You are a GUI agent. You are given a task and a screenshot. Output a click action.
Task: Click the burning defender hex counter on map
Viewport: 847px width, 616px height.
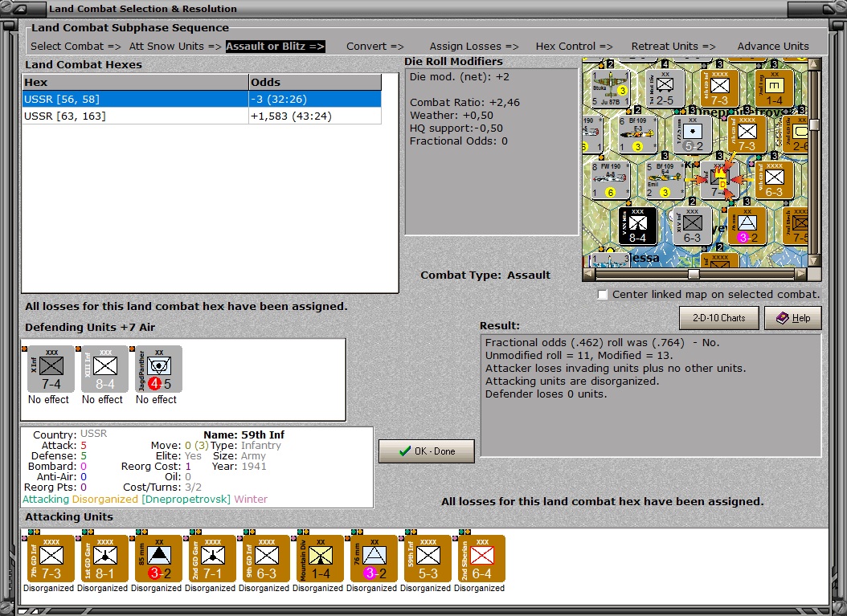(720, 180)
